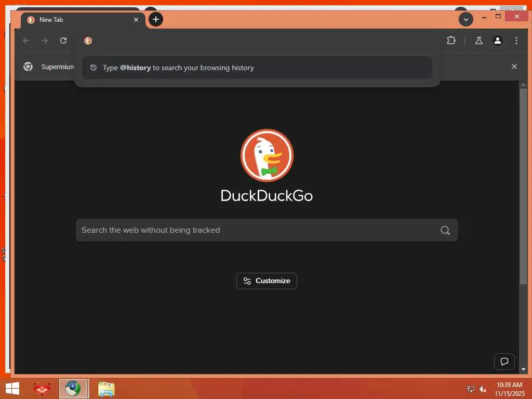Open the user profile menu
The width and height of the screenshot is (532, 399).
[x=497, y=41]
